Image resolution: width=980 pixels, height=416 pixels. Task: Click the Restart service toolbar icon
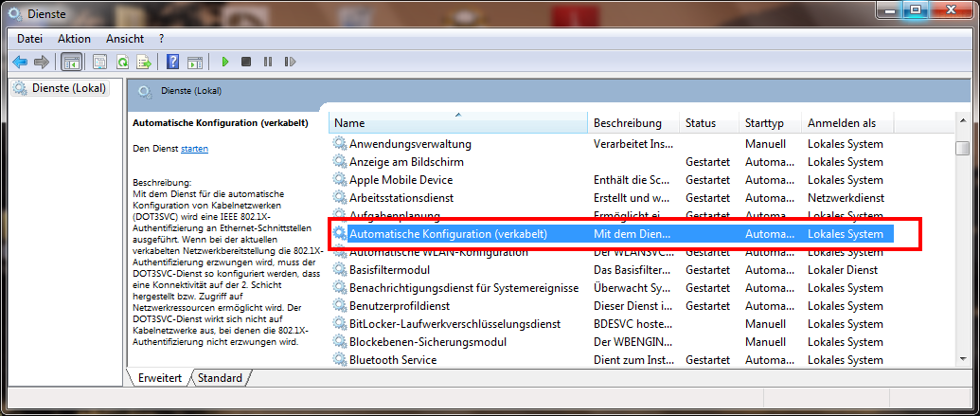(290, 62)
